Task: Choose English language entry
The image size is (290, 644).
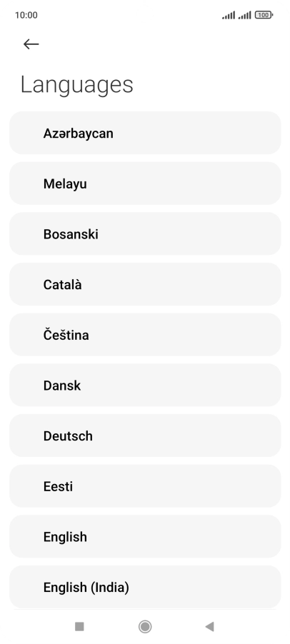Action: [145, 536]
